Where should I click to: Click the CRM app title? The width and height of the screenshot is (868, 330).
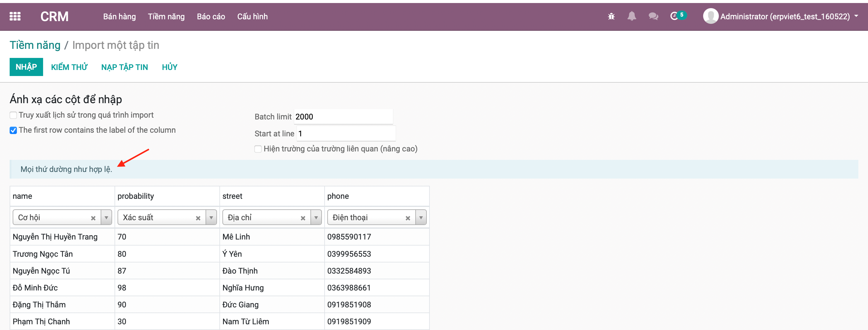pos(54,17)
